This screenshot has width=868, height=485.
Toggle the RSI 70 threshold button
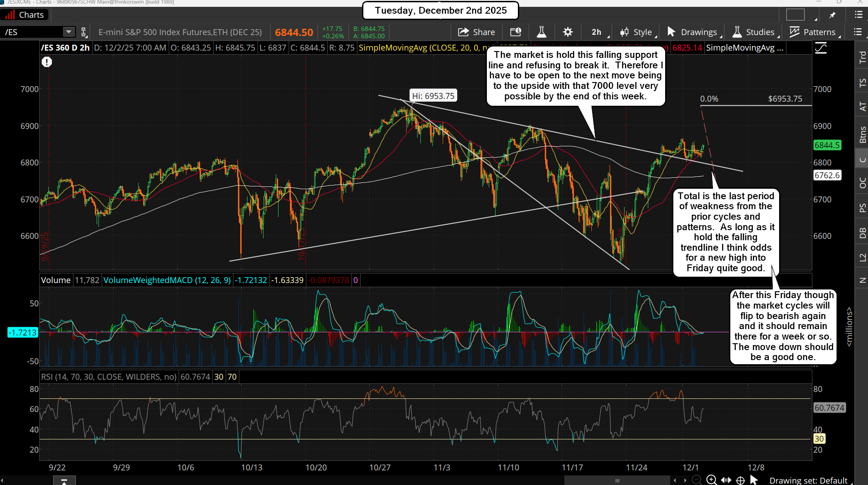pyautogui.click(x=232, y=377)
